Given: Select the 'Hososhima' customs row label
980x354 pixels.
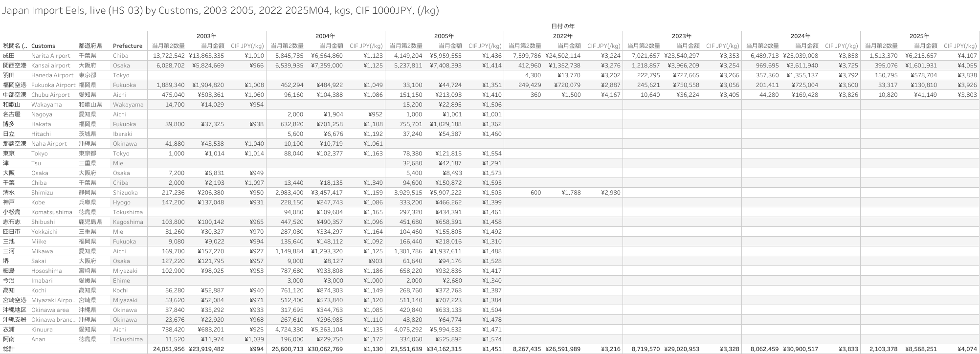Looking at the screenshot, I should pos(46,271).
